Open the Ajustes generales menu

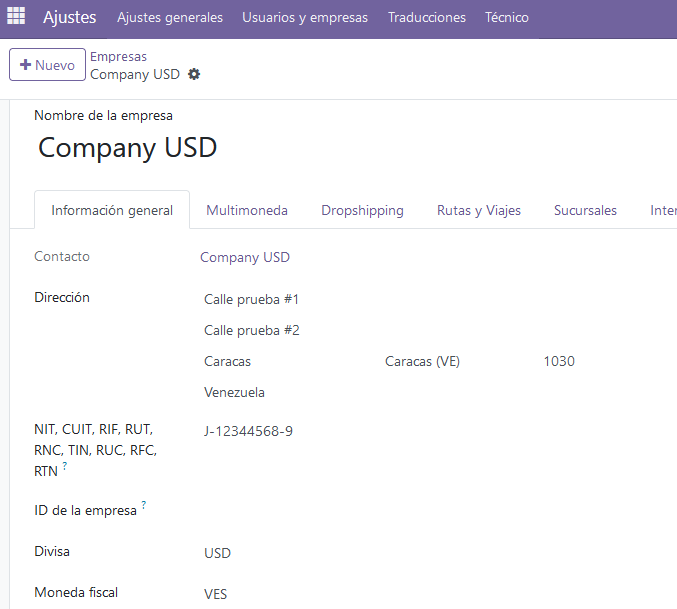[x=170, y=17]
